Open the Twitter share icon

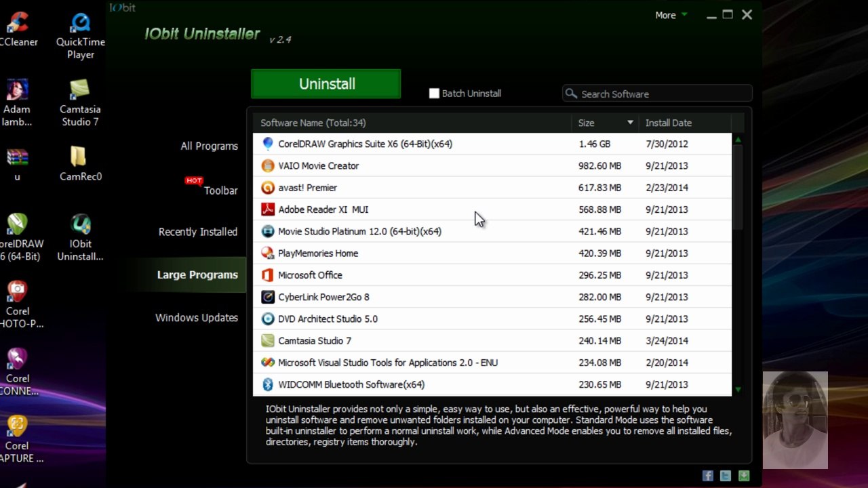pyautogui.click(x=726, y=476)
